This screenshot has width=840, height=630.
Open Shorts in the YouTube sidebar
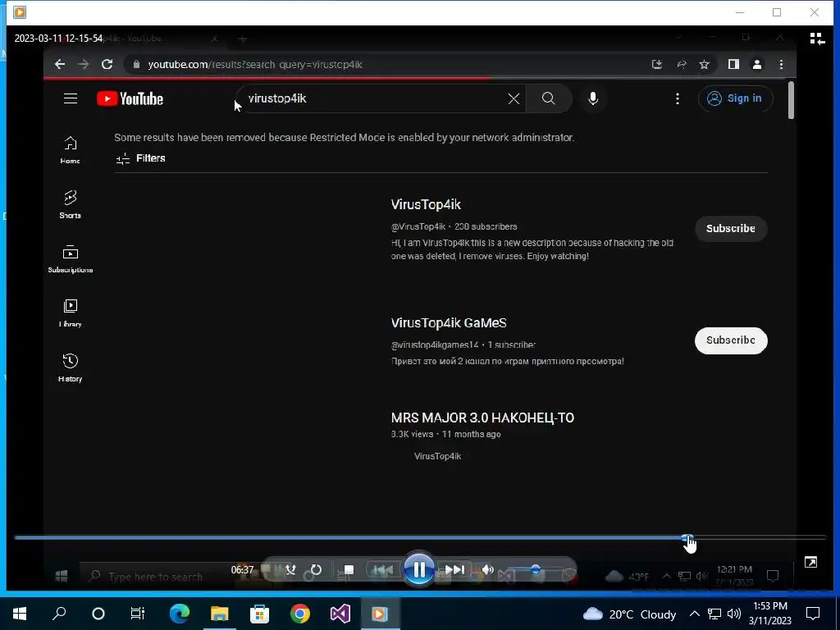click(71, 204)
